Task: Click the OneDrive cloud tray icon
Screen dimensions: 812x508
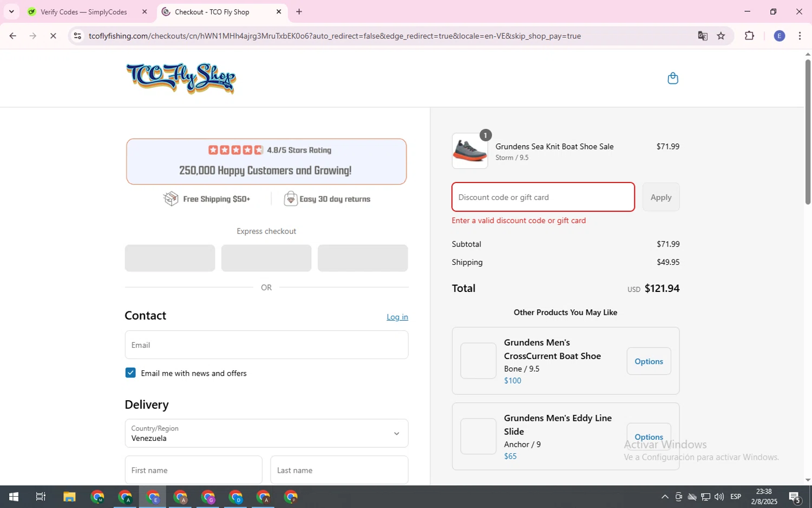Action: tap(692, 497)
